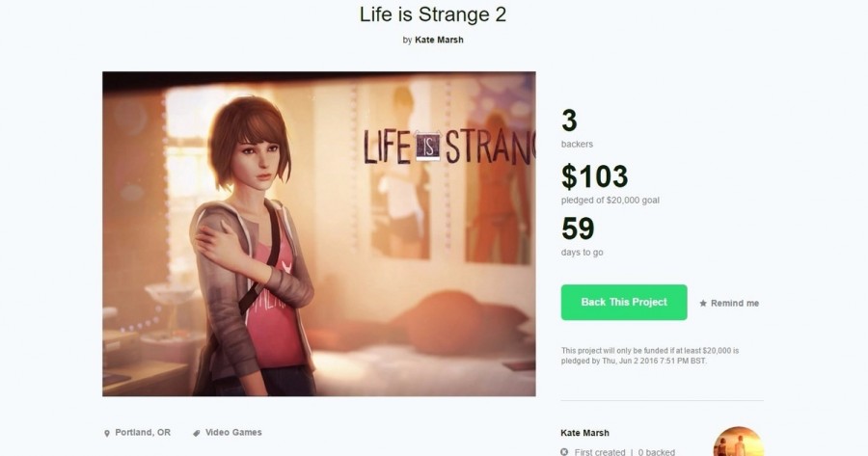Click the 0 backed link
Image resolution: width=868 pixels, height=456 pixels.
[655, 451]
